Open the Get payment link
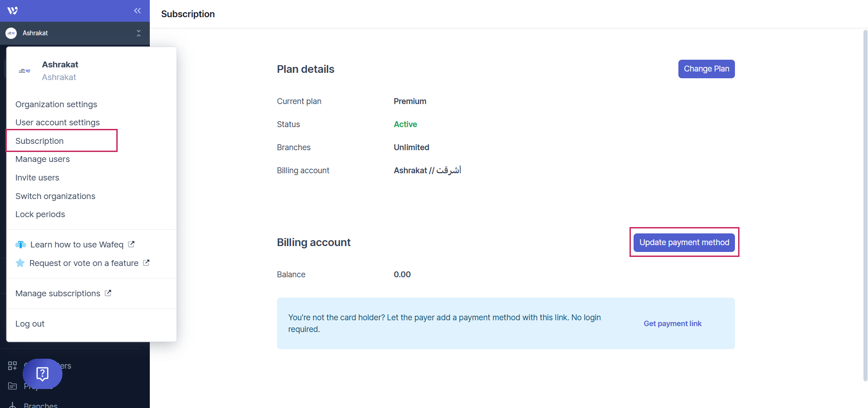868x408 pixels. [x=672, y=323]
